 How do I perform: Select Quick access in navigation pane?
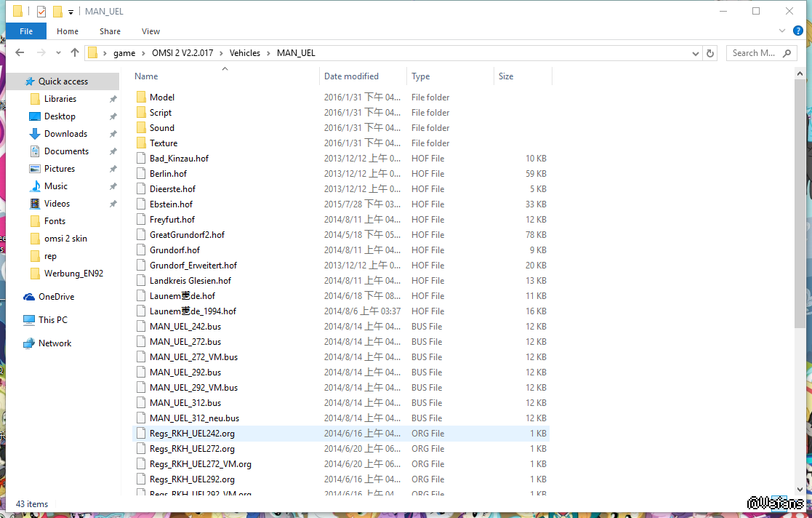pyautogui.click(x=63, y=81)
